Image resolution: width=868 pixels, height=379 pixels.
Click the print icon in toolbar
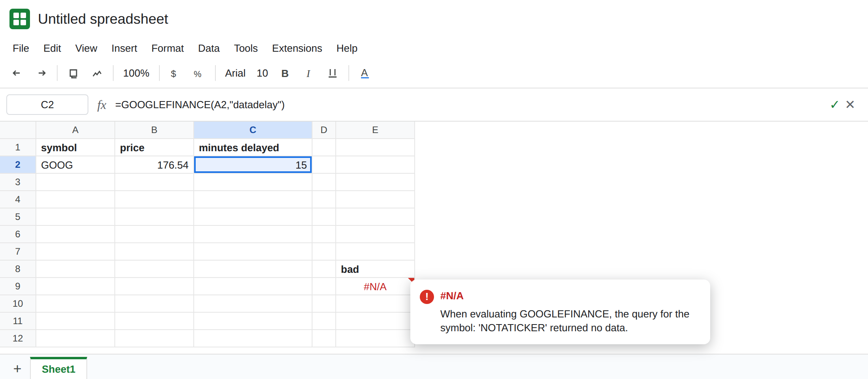pyautogui.click(x=73, y=73)
